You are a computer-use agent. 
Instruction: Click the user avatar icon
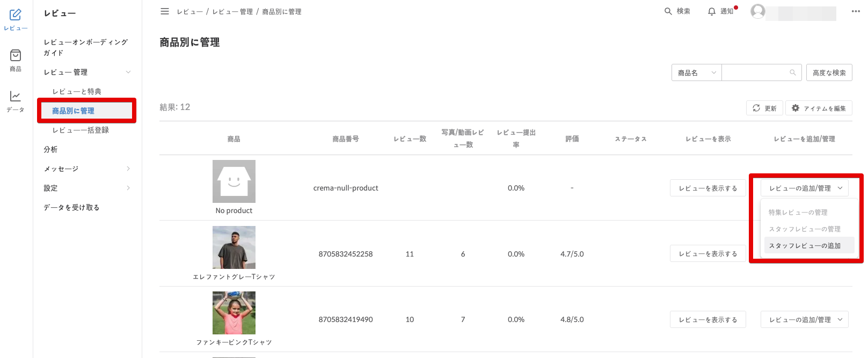click(x=757, y=11)
